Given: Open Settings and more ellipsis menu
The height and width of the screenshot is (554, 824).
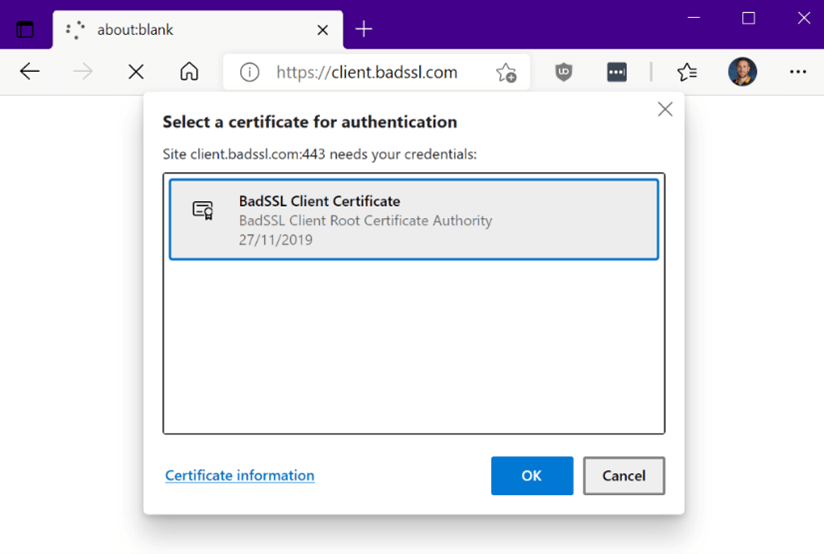Looking at the screenshot, I should [x=797, y=72].
